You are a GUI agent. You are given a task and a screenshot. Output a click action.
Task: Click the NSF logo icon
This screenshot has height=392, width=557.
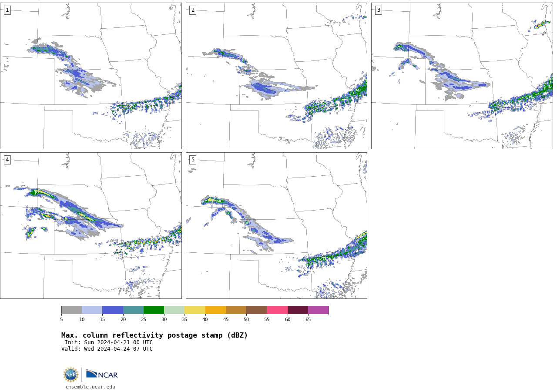71,375
